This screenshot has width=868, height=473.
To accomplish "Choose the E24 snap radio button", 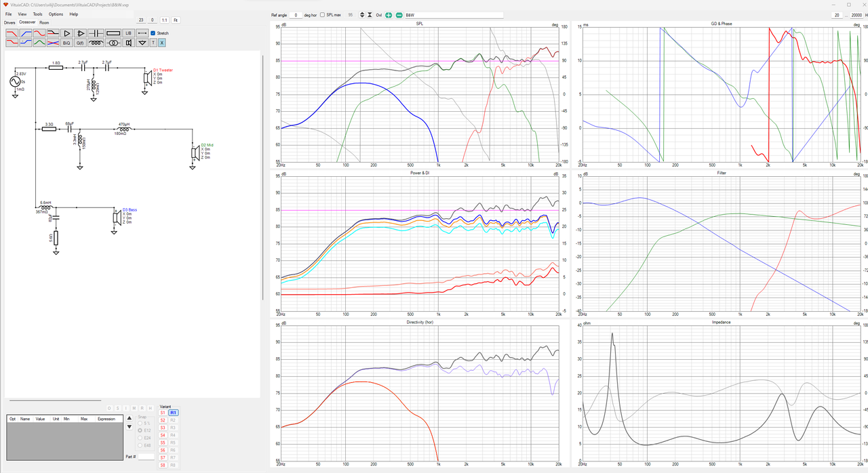I will 140,438.
